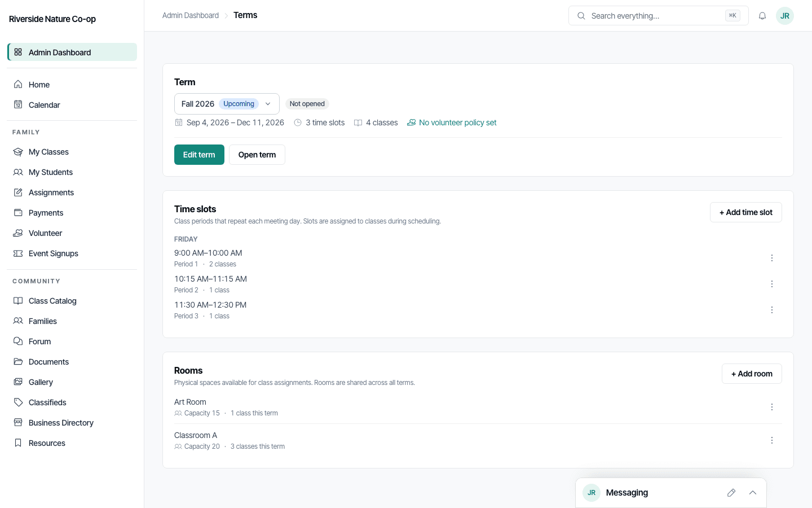Open options menu for Classroom A
Screen dimensions: 812x508
click(772, 440)
